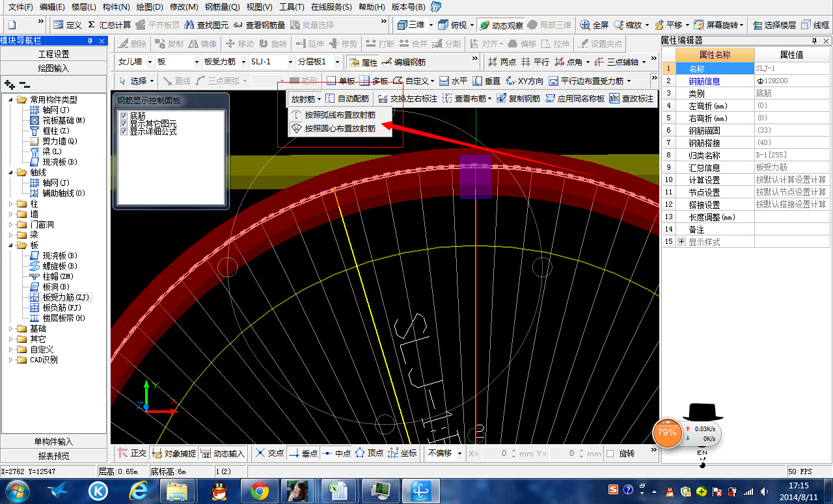The image size is (833, 504).
Task: Click 绘图输入 panel button
Action: [53, 68]
